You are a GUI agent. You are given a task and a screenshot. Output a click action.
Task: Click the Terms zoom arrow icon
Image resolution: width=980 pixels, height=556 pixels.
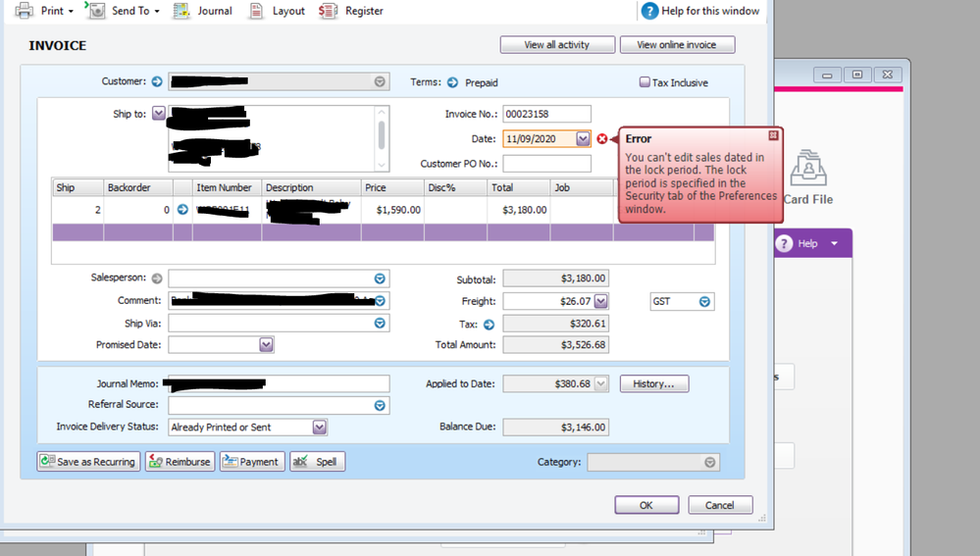(x=452, y=82)
